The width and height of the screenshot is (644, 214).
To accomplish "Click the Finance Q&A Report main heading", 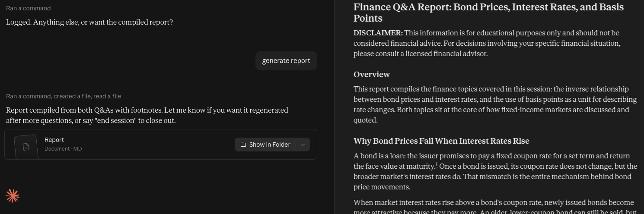I will point(488,13).
